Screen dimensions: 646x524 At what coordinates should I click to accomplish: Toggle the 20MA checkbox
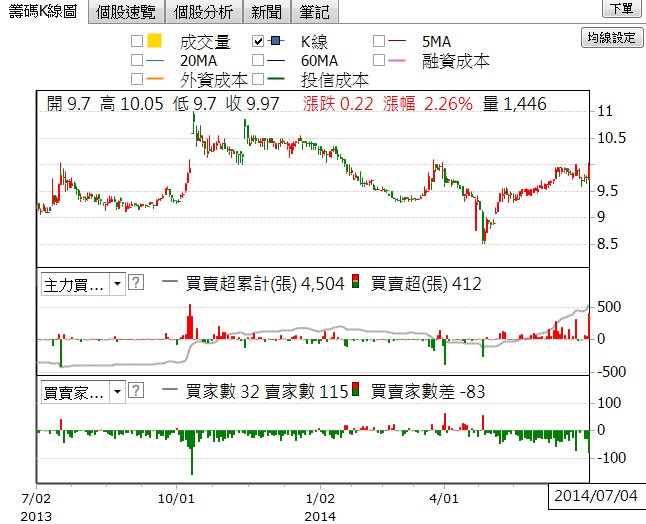point(137,60)
